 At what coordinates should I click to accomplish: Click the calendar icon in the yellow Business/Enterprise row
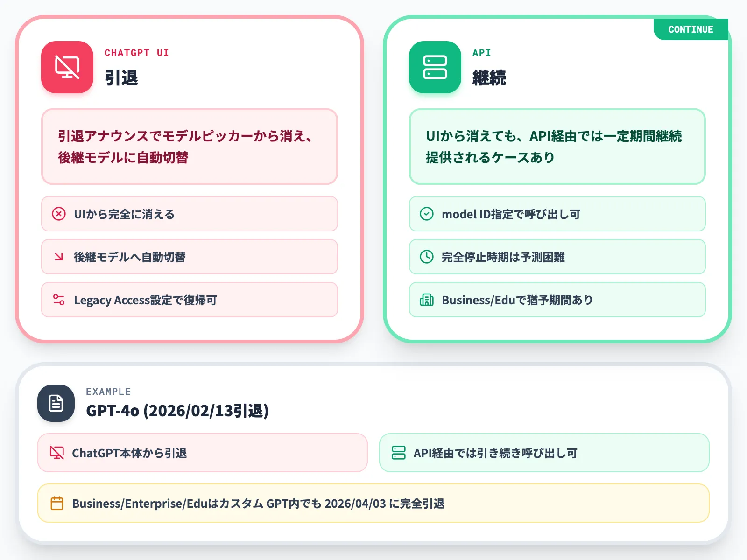point(57,503)
